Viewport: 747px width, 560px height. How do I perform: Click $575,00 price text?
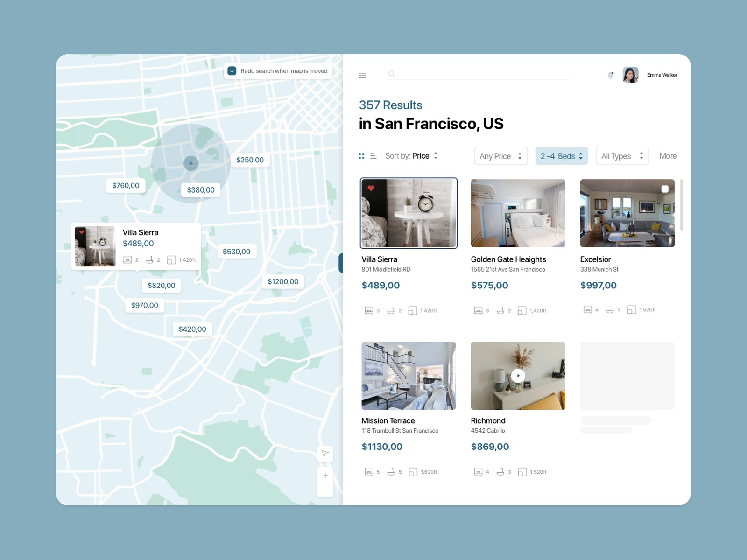coord(489,285)
